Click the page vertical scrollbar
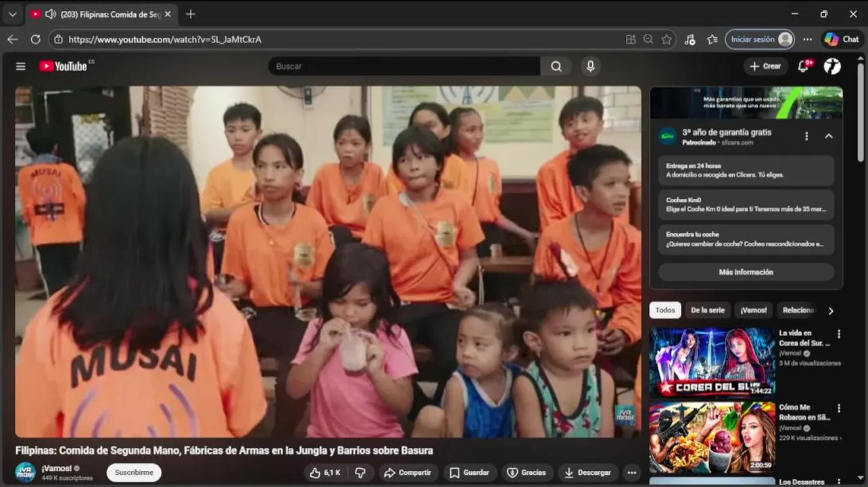Screen dimensions: 868x487 coord(861,112)
